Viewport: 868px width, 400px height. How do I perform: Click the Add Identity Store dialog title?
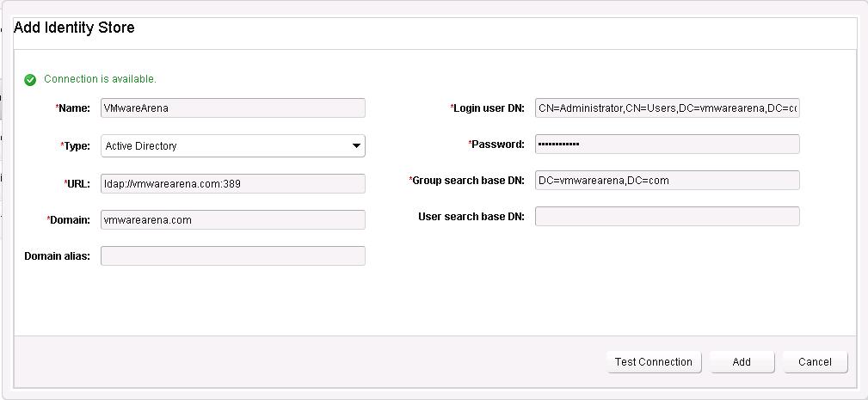(x=74, y=28)
